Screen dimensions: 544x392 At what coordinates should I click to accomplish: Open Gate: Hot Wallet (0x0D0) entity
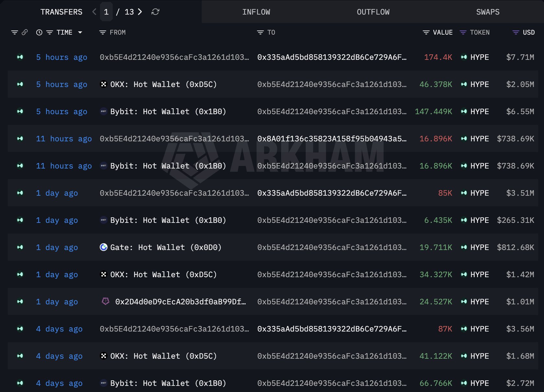click(166, 247)
